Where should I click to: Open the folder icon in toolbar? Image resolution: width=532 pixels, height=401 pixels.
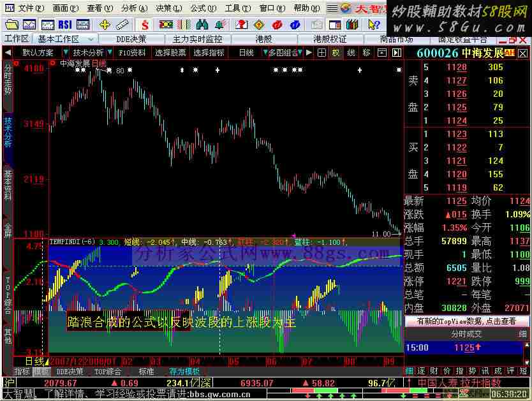12,24
